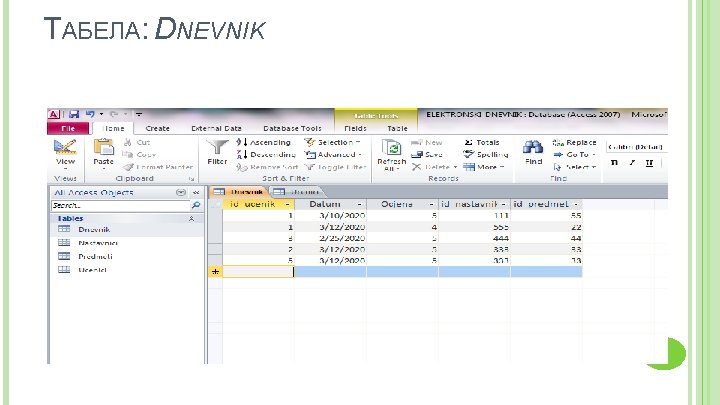Click the Save record icon

[x=416, y=155]
